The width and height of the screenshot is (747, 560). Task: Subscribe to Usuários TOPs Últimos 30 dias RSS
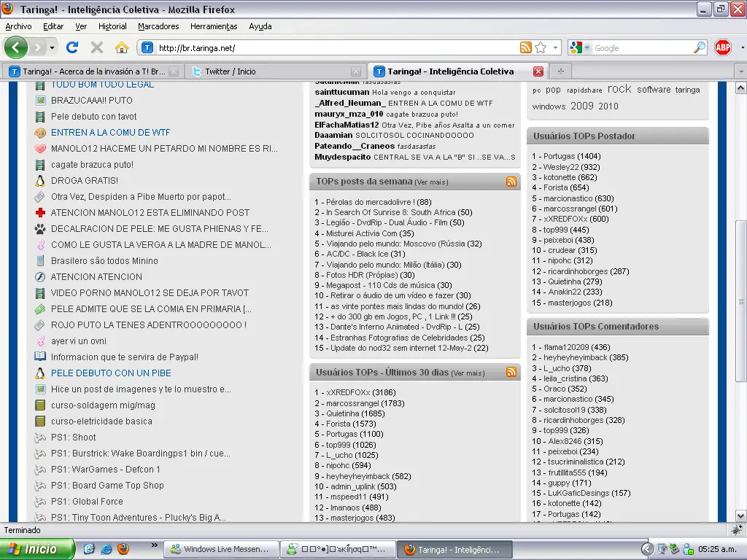pyautogui.click(x=511, y=373)
